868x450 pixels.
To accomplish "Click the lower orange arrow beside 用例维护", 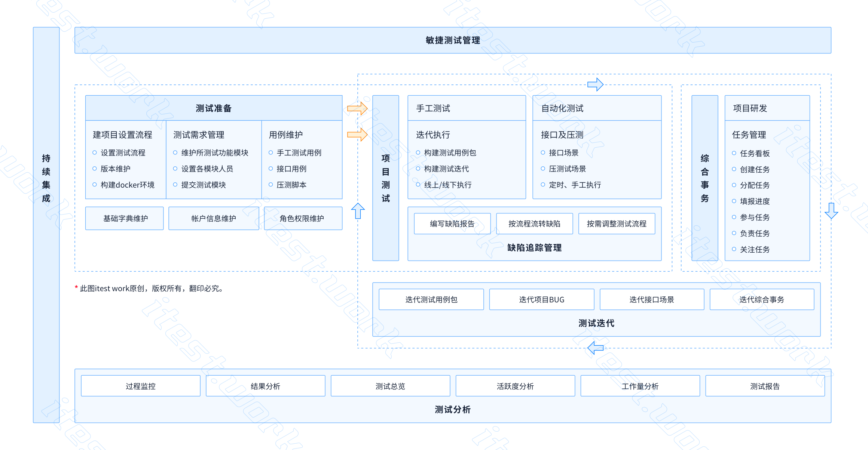I will click(357, 135).
